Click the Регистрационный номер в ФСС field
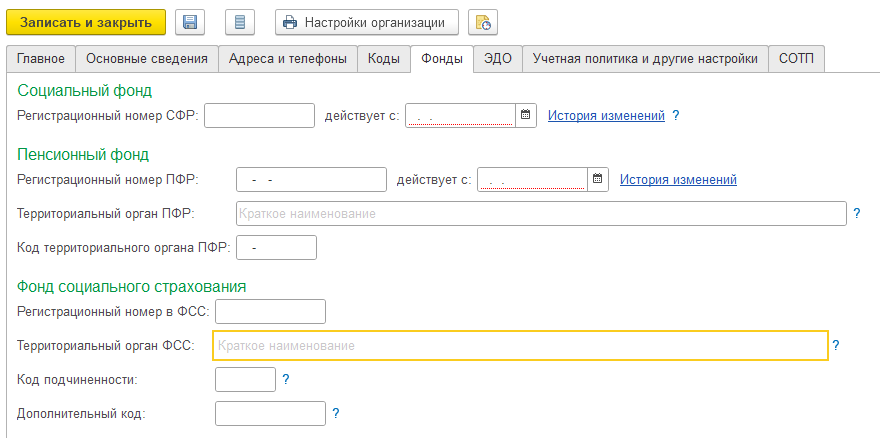Image resolution: width=880 pixels, height=438 pixels. point(270,312)
